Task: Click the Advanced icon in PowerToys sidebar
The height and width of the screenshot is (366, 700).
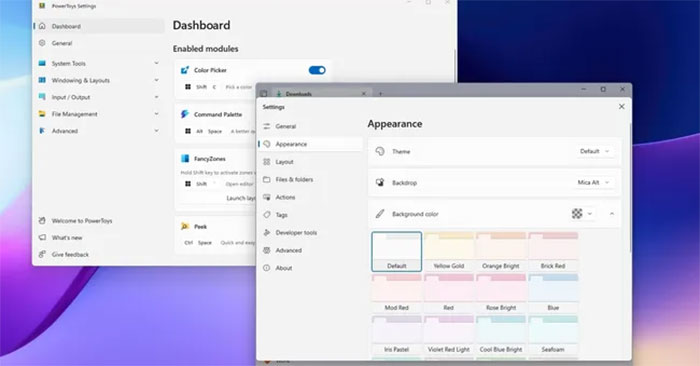Action: point(42,131)
